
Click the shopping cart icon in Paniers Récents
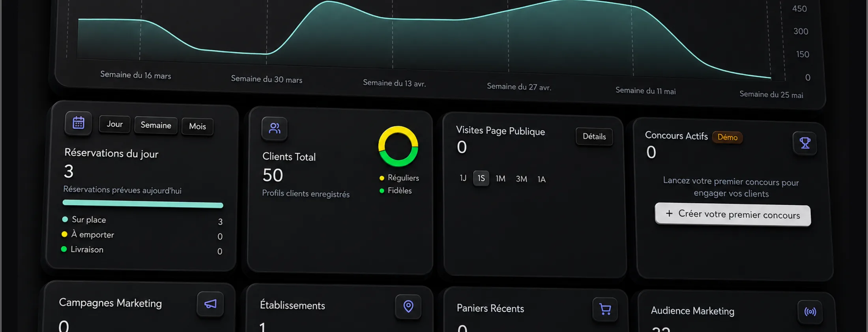click(605, 309)
